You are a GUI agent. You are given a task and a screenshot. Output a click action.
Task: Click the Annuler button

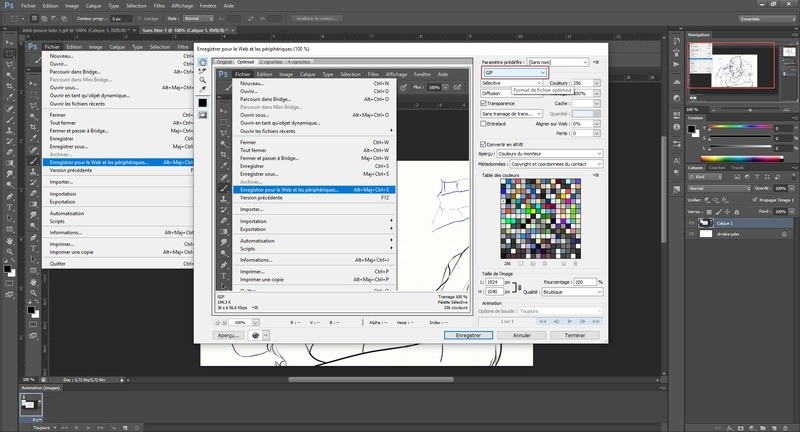521,336
